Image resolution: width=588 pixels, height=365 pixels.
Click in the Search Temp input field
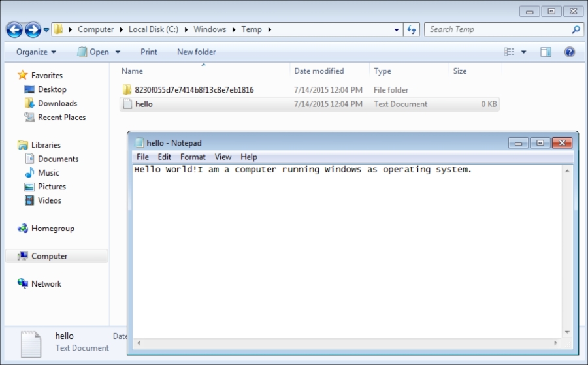(497, 29)
